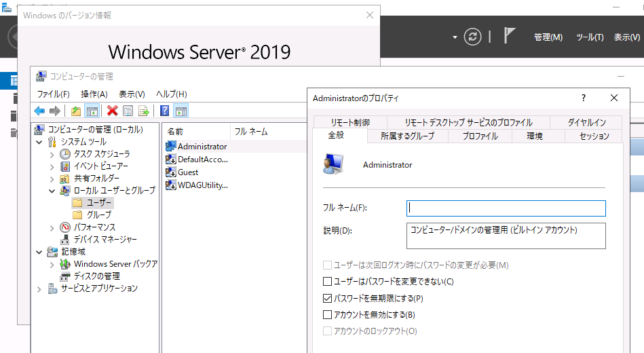Image resolution: width=644 pixels, height=353 pixels.
Task: Click the フル ネーム(F) input field
Action: point(506,208)
